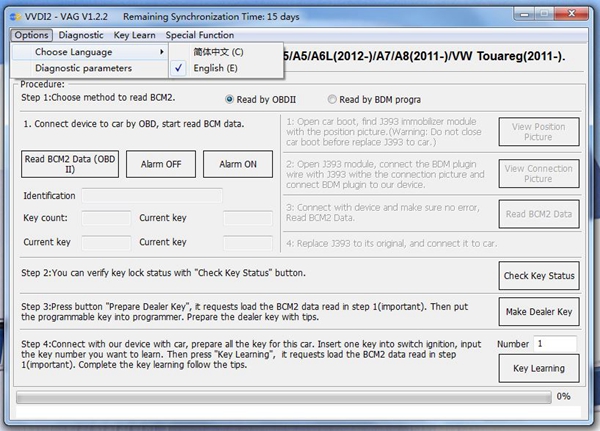600x431 pixels.
Task: Switch language to Simplified Chinese (C)
Action: (226, 52)
